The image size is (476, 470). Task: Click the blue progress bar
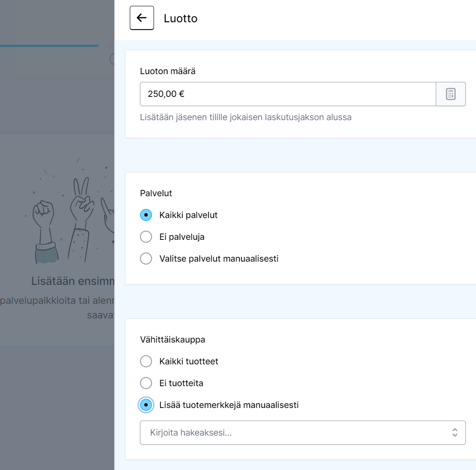point(49,46)
